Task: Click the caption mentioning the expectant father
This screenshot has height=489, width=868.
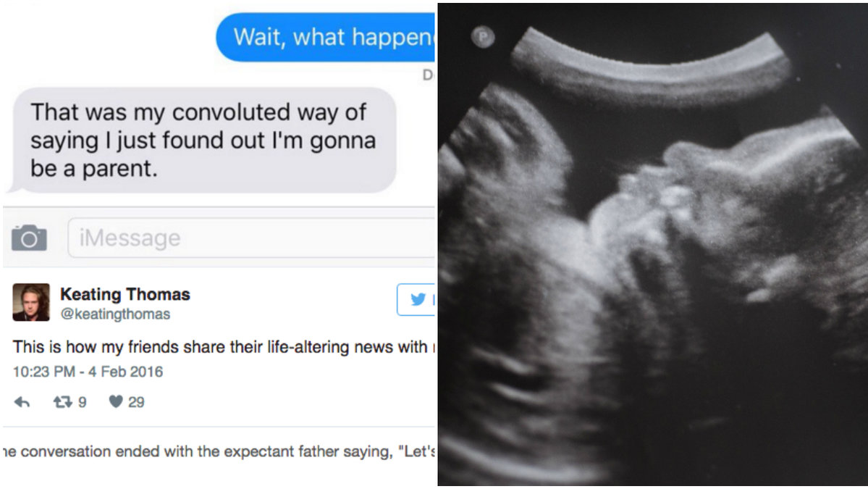Action: [219, 452]
